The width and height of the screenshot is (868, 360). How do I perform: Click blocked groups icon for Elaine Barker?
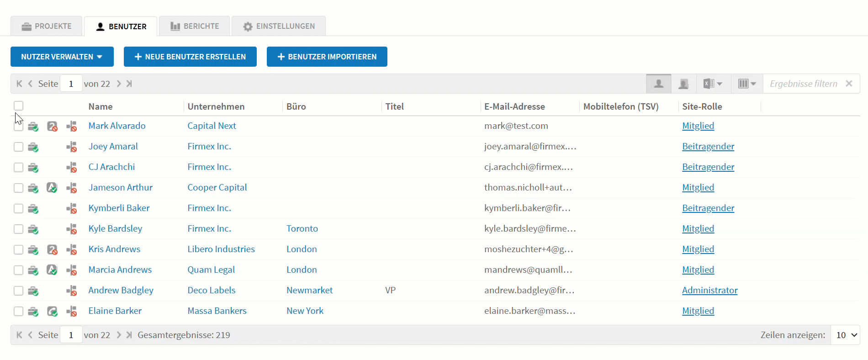click(71, 312)
